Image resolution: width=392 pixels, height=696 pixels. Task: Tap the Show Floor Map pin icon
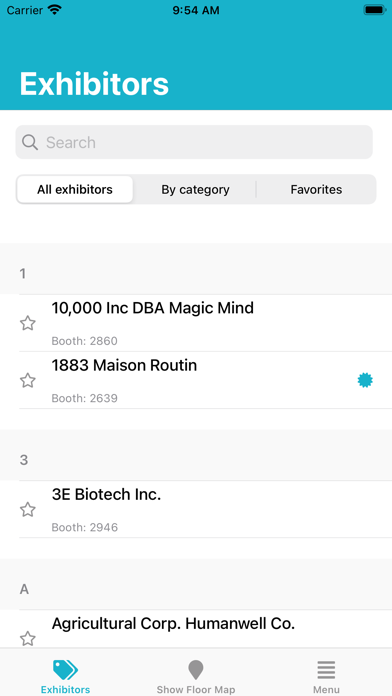click(x=196, y=670)
